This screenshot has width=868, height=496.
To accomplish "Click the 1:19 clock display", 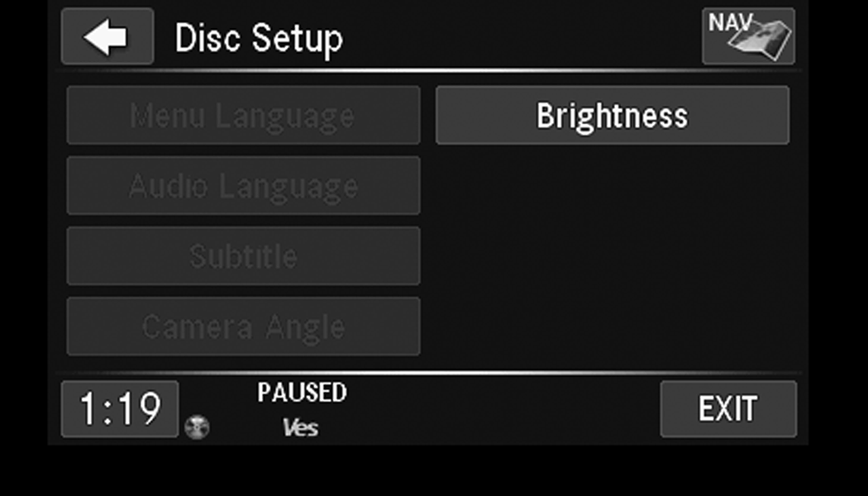I will (x=119, y=408).
